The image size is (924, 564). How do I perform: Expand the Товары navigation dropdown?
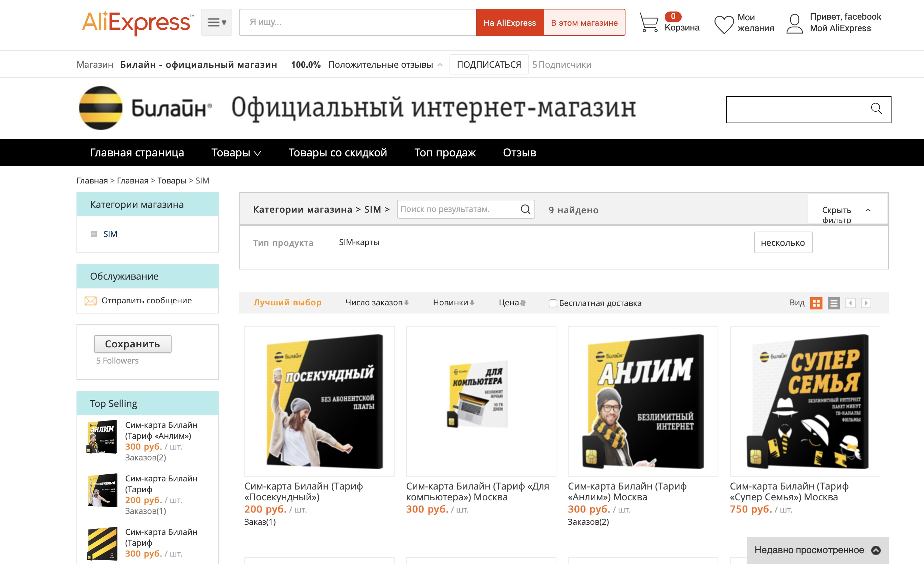[236, 153]
